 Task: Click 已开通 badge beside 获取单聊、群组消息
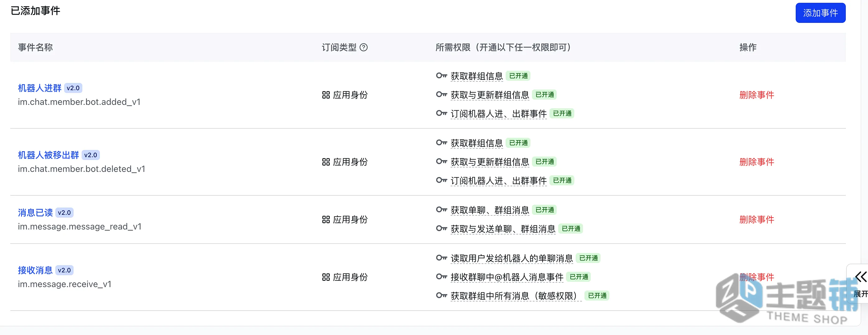(x=544, y=210)
